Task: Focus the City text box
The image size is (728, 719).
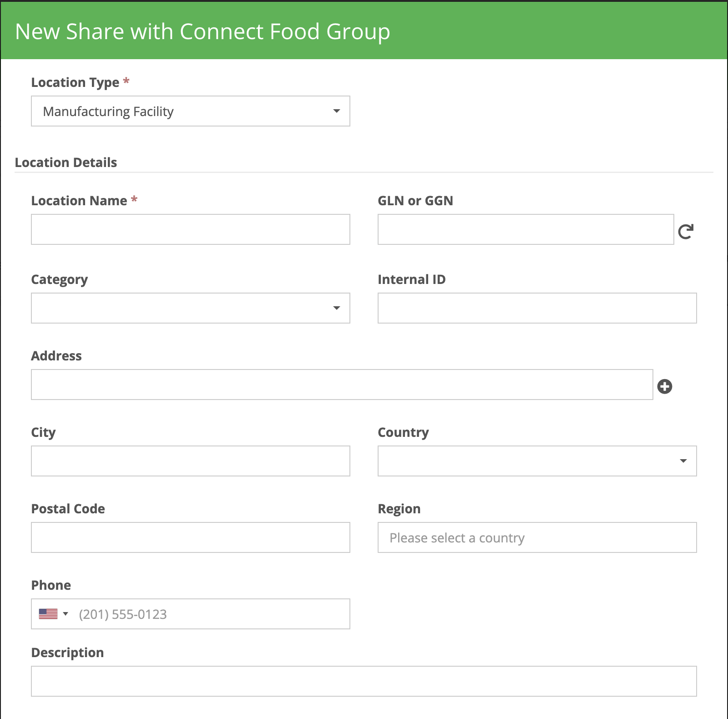Action: click(x=190, y=461)
